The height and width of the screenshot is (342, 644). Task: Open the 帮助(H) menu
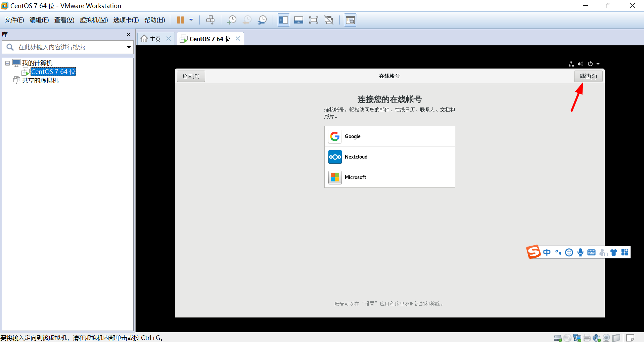coord(154,20)
